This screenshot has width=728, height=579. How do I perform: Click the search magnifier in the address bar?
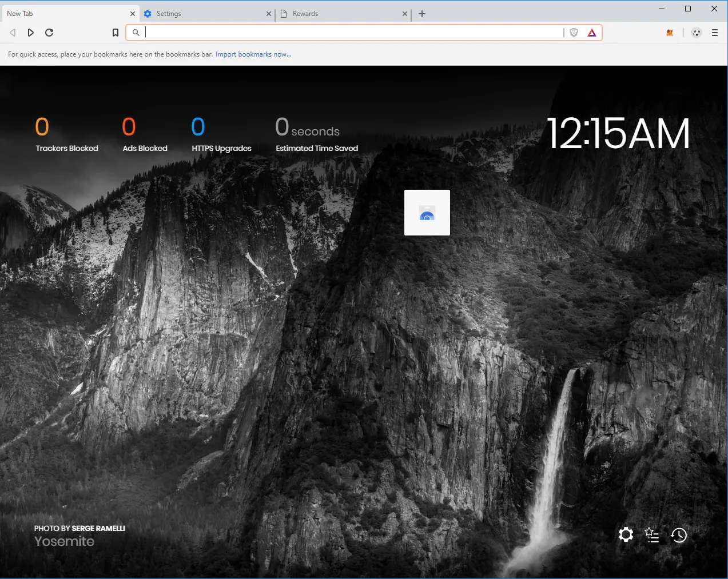(x=136, y=33)
